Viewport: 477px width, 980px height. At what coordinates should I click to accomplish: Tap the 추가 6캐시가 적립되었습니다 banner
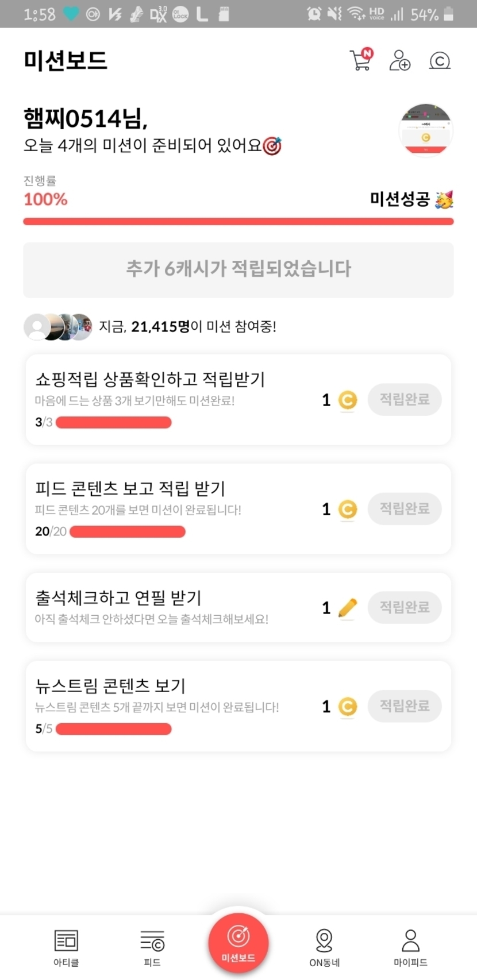238,269
